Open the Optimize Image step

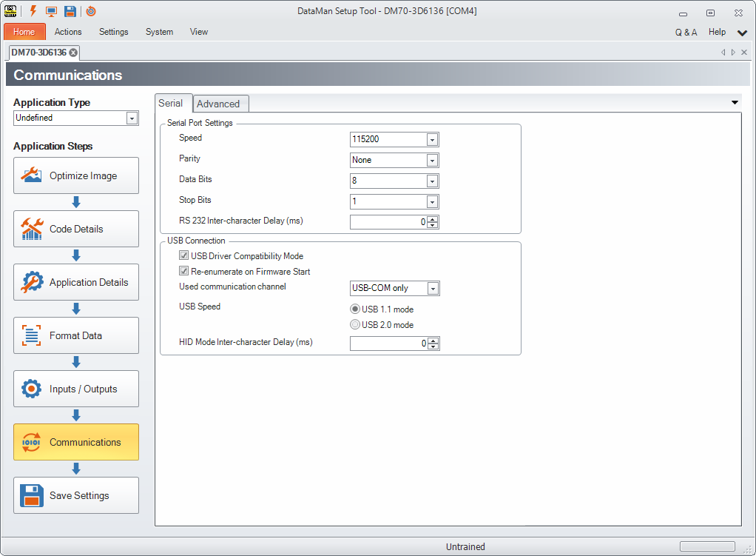[76, 175]
